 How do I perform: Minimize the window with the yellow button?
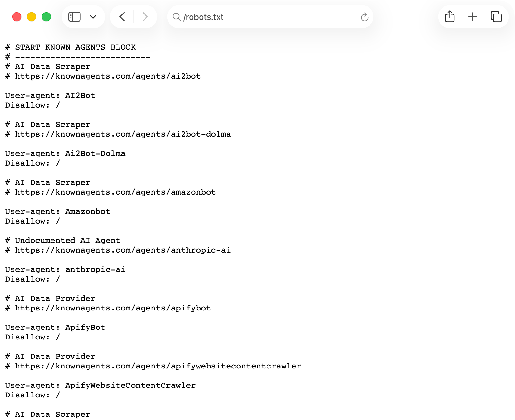pos(32,17)
